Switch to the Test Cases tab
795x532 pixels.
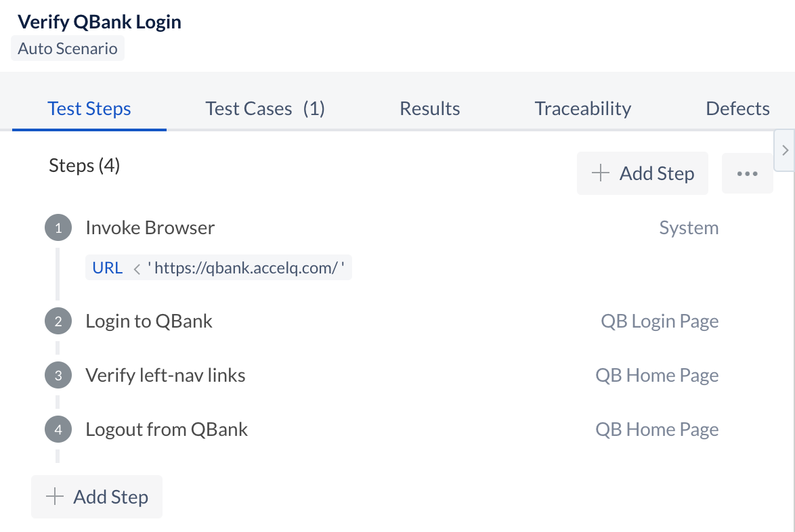tap(264, 108)
